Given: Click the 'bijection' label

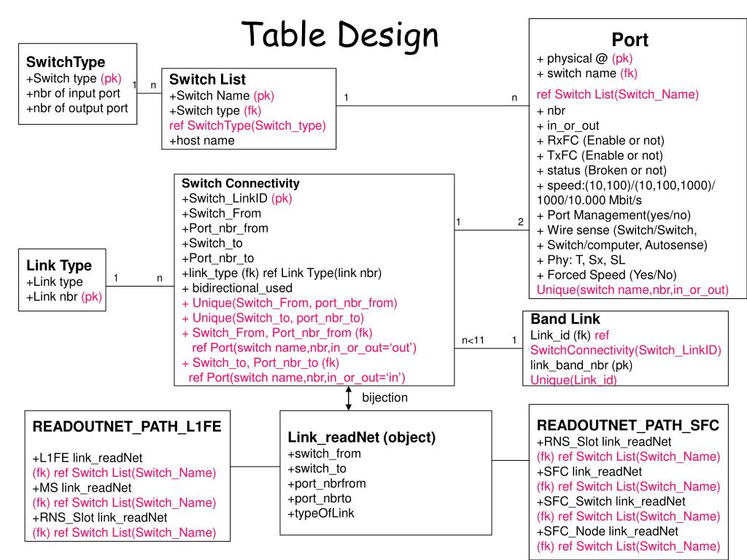Looking at the screenshot, I should [385, 397].
